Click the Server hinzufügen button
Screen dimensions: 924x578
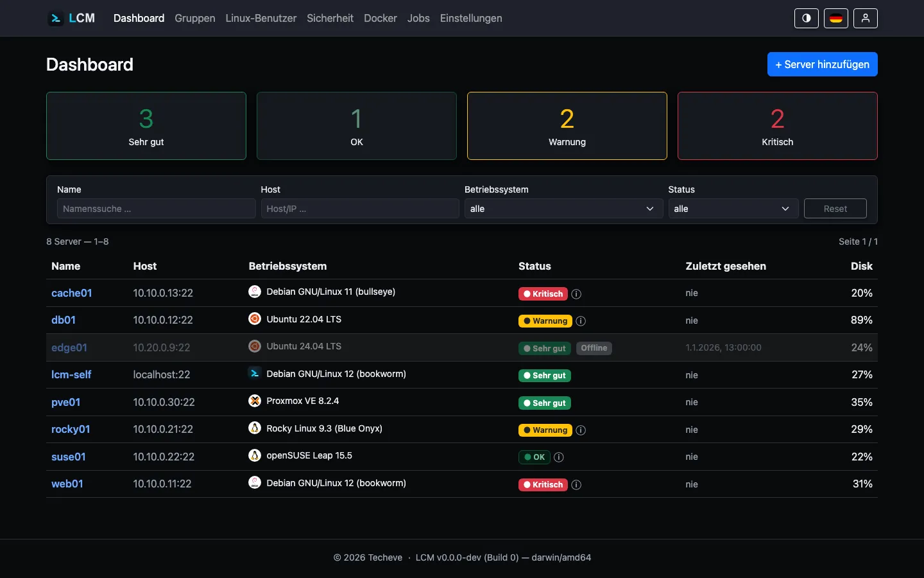click(823, 64)
